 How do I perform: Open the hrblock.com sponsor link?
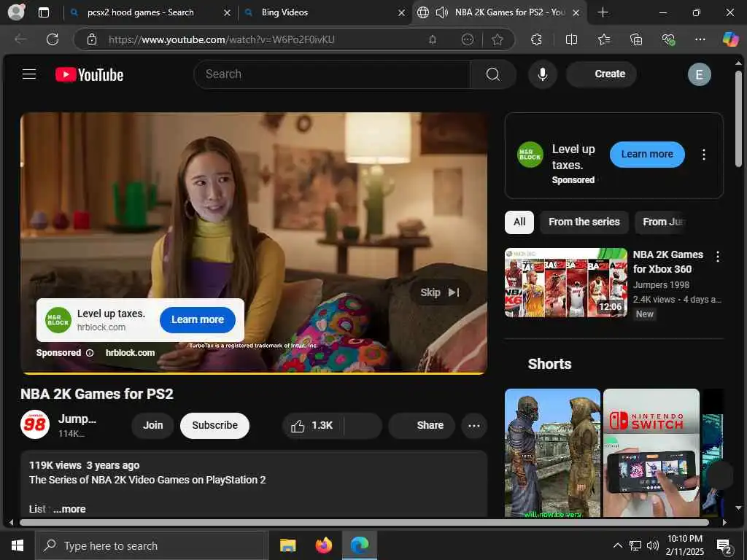[130, 353]
